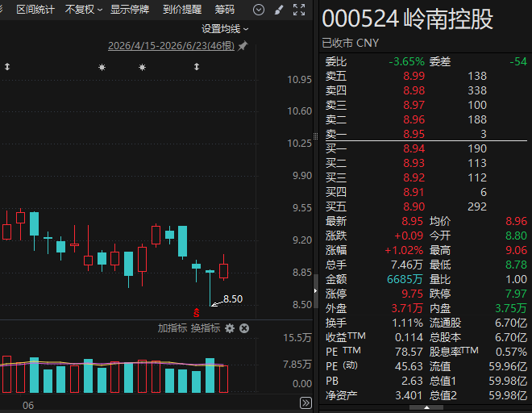
Task: Click the up-down arrow event marker above the latest candles
Action: pyautogui.click(x=197, y=67)
